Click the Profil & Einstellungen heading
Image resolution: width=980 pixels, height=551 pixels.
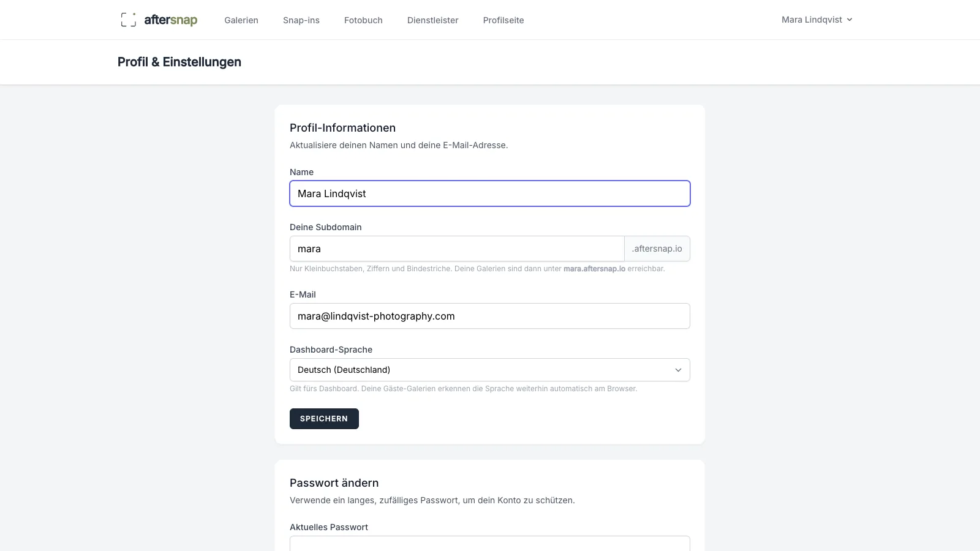point(179,62)
